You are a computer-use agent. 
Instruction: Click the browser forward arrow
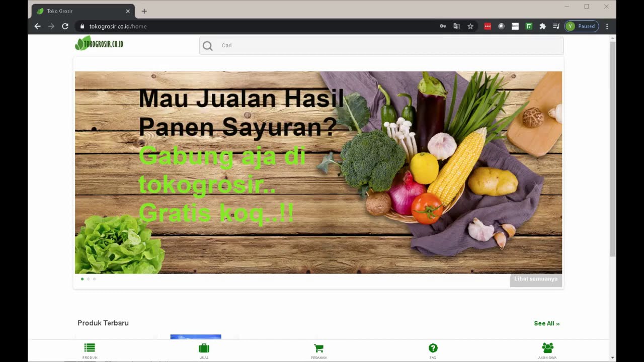point(51,26)
